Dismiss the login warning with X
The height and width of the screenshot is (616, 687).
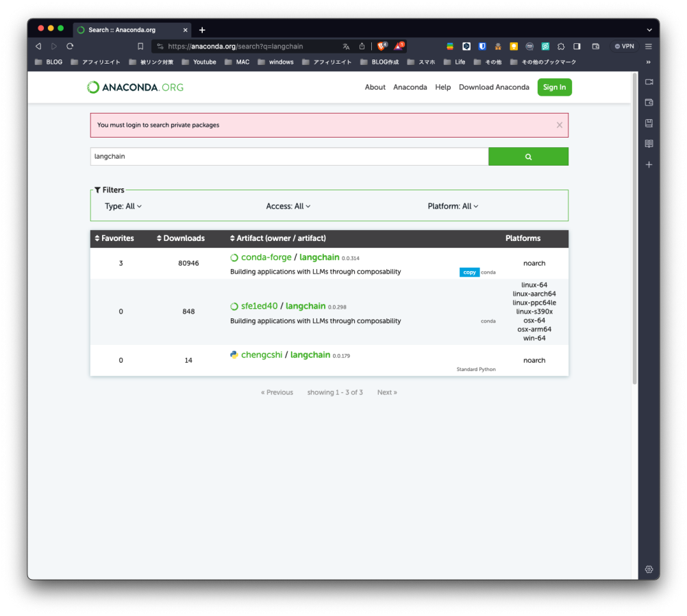(560, 125)
